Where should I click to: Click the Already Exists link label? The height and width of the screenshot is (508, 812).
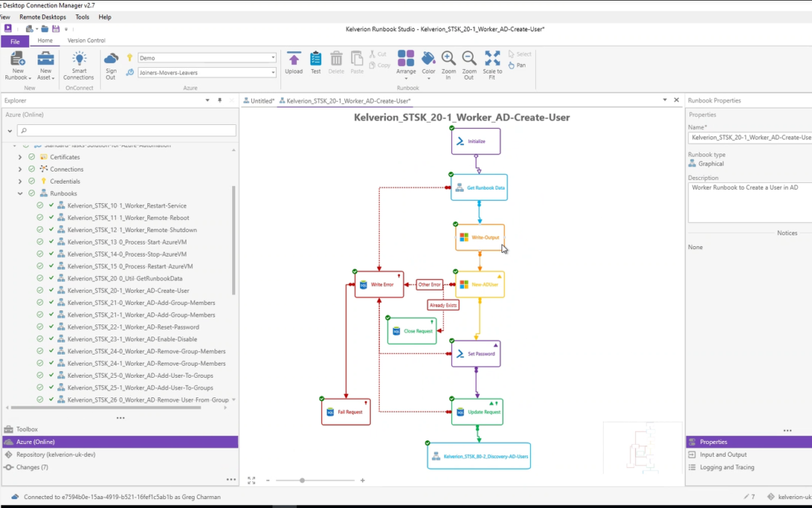[443, 306]
